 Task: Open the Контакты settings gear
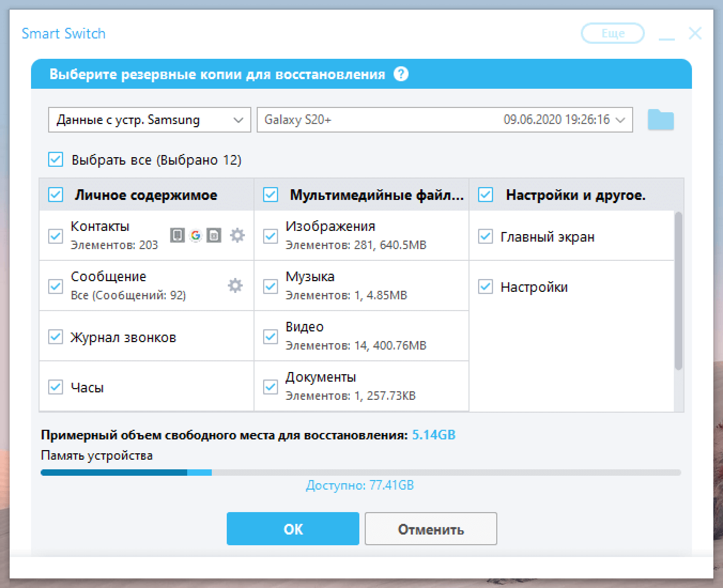[x=237, y=235]
